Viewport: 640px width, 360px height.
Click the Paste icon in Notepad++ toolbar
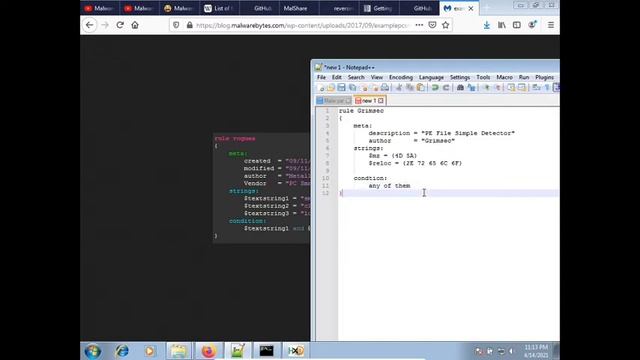tap(421, 87)
